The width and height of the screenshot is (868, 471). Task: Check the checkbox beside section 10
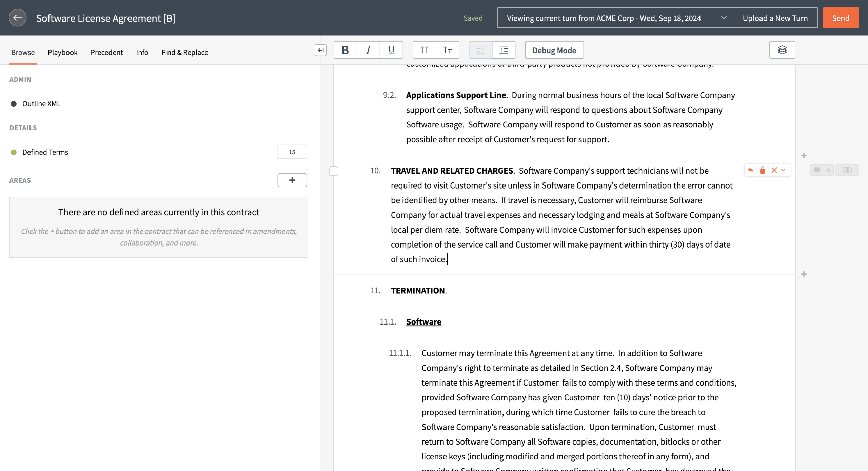(334, 171)
